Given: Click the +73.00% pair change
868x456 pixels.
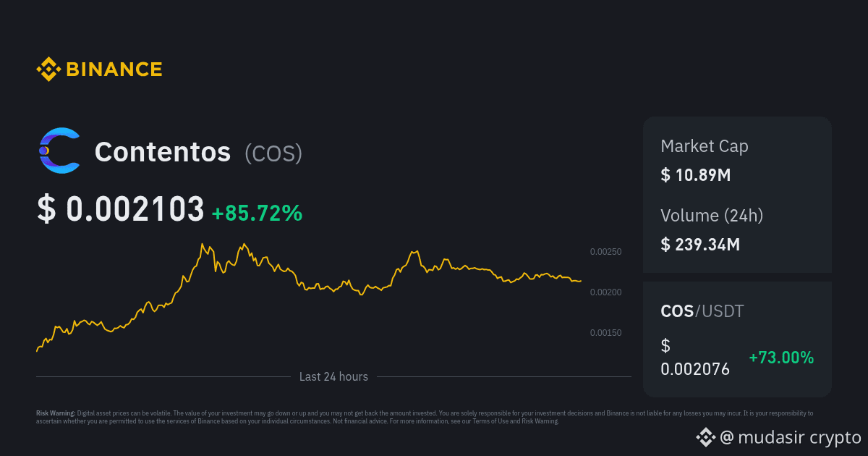Looking at the screenshot, I should (x=781, y=358).
